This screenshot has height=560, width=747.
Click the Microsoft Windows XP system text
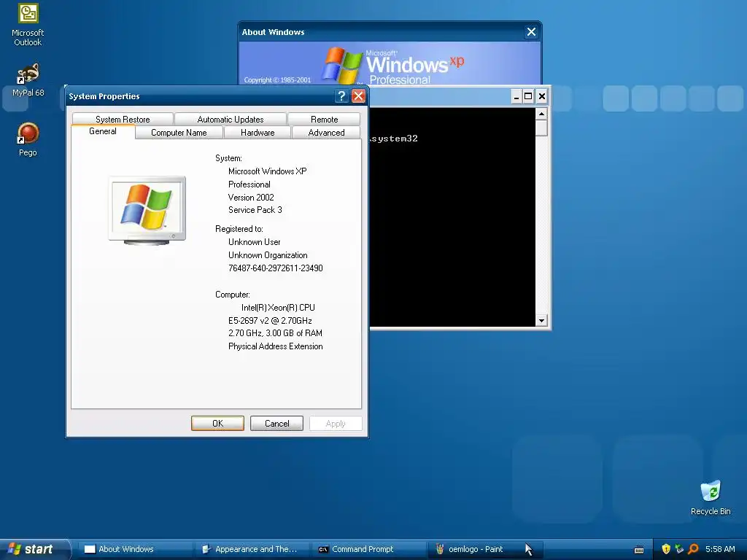pyautogui.click(x=267, y=171)
